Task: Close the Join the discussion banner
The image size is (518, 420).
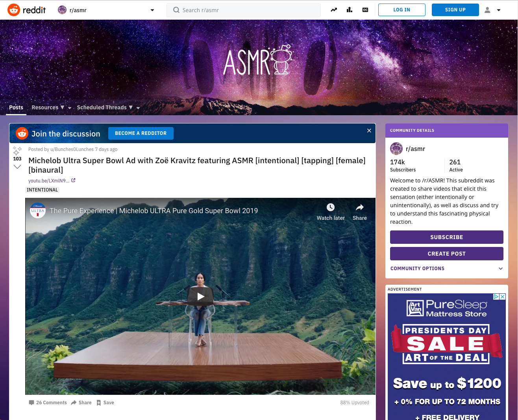Action: pos(369,131)
